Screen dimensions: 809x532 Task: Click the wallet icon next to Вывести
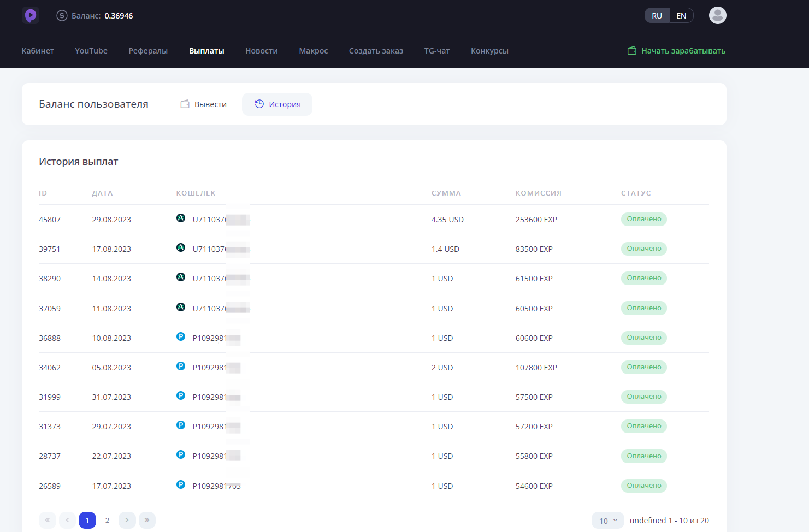185,104
